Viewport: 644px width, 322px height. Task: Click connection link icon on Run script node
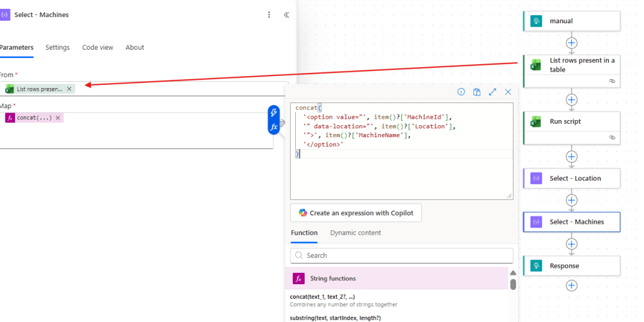click(612, 137)
